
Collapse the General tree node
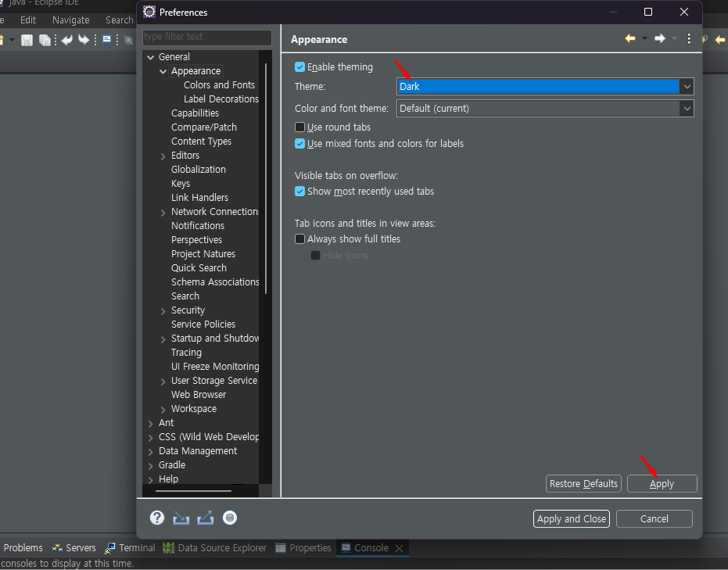click(150, 57)
